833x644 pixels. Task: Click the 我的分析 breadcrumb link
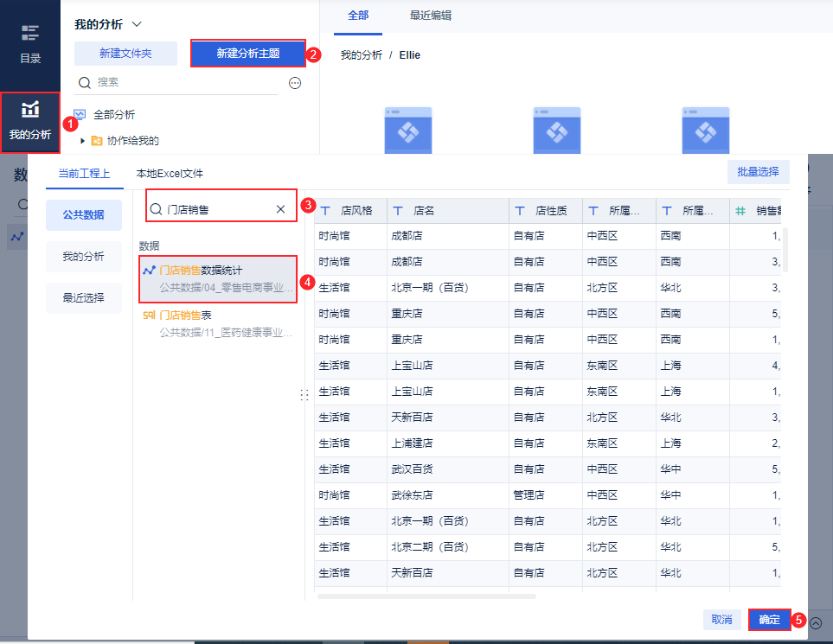pos(362,55)
